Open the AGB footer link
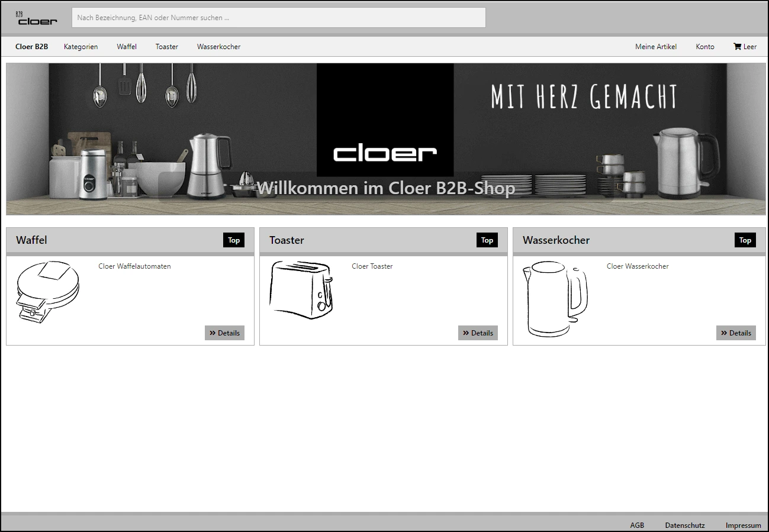 (x=637, y=525)
